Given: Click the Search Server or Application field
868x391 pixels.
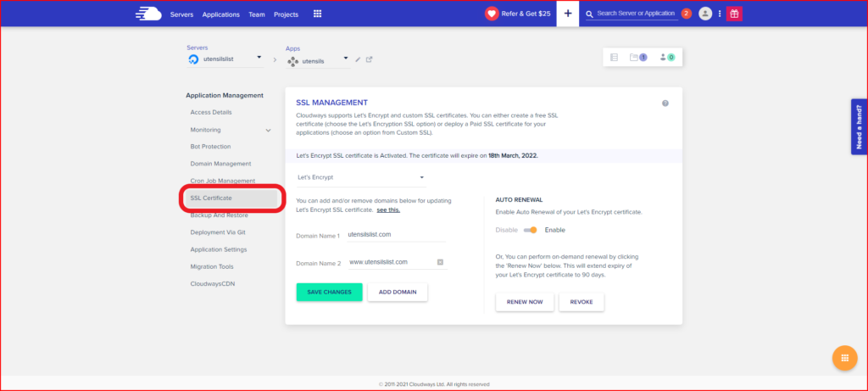Looking at the screenshot, I should point(636,14).
